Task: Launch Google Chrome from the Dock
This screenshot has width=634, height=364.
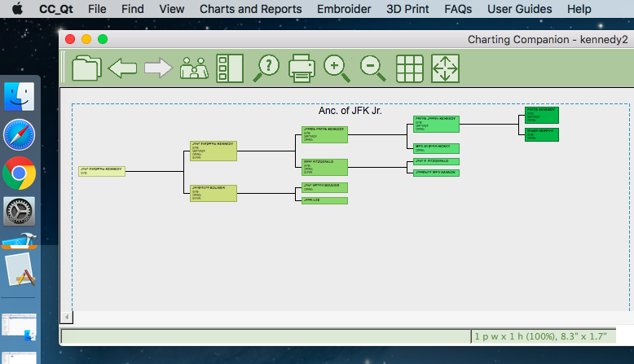Action: point(18,173)
